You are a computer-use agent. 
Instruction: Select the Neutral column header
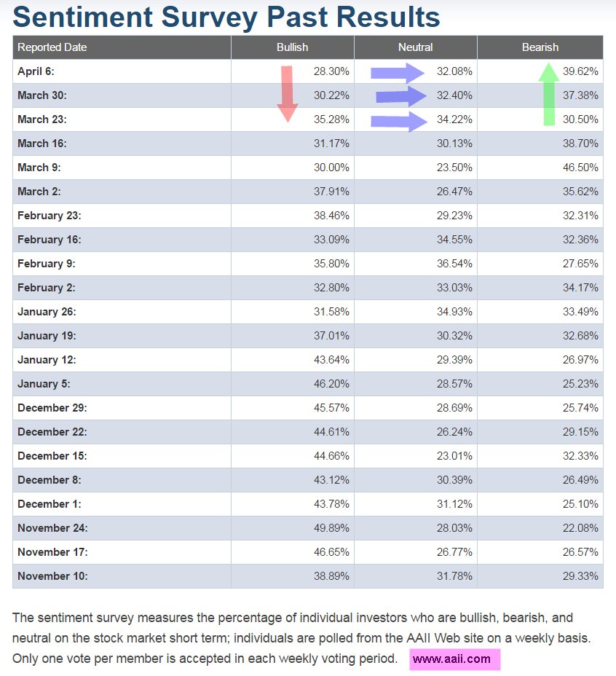click(x=415, y=47)
